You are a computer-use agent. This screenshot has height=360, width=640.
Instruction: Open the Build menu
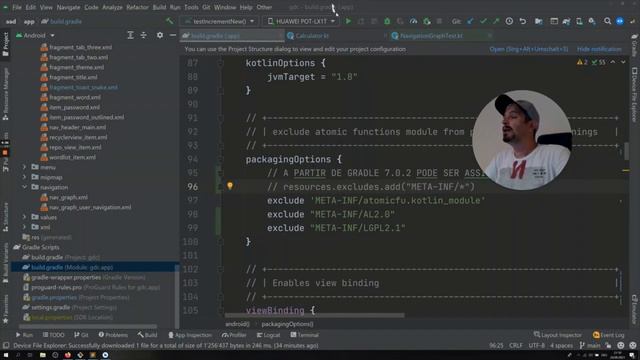click(x=159, y=7)
